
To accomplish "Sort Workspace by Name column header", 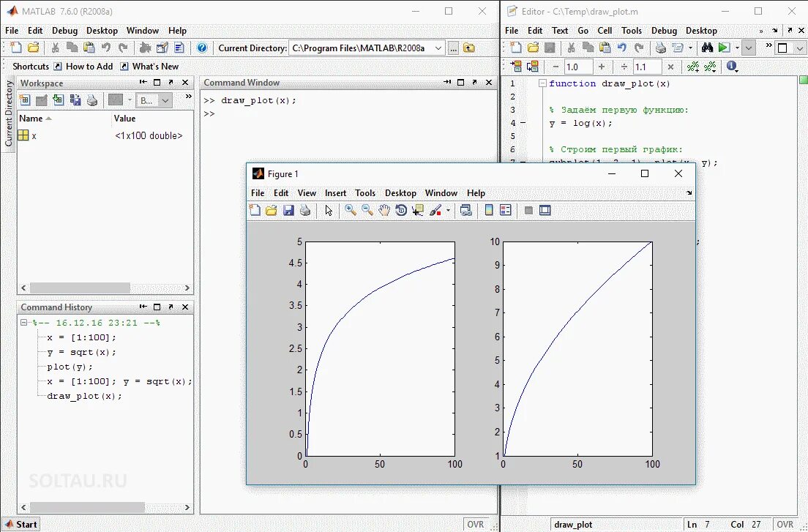I will pyautogui.click(x=64, y=119).
